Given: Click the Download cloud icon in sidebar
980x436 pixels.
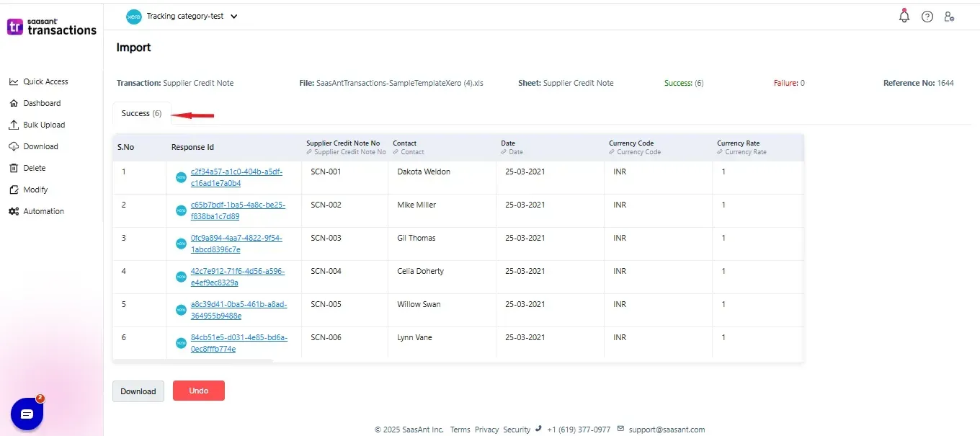Looking at the screenshot, I should pos(14,146).
